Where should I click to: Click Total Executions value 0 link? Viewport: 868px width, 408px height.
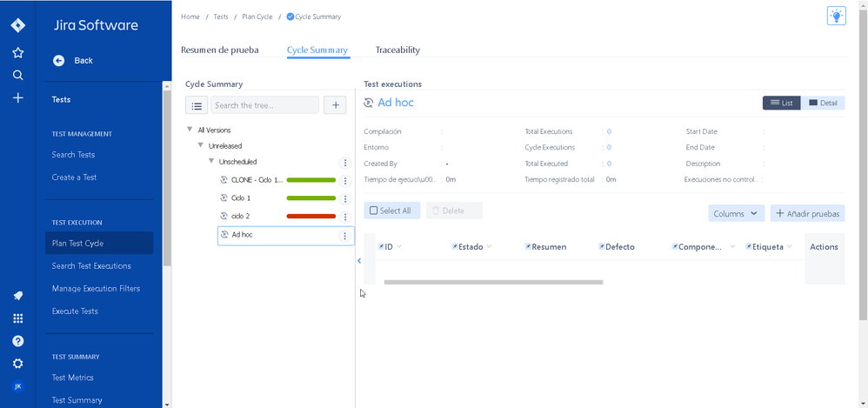click(609, 131)
